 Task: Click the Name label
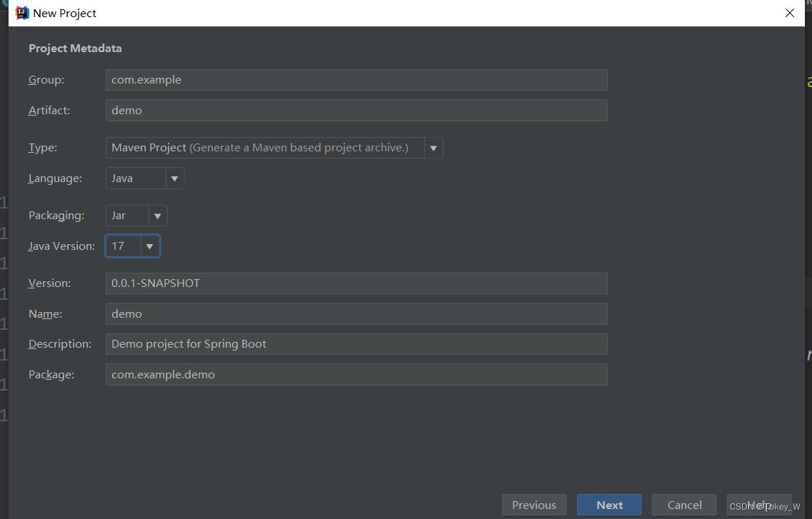(45, 313)
